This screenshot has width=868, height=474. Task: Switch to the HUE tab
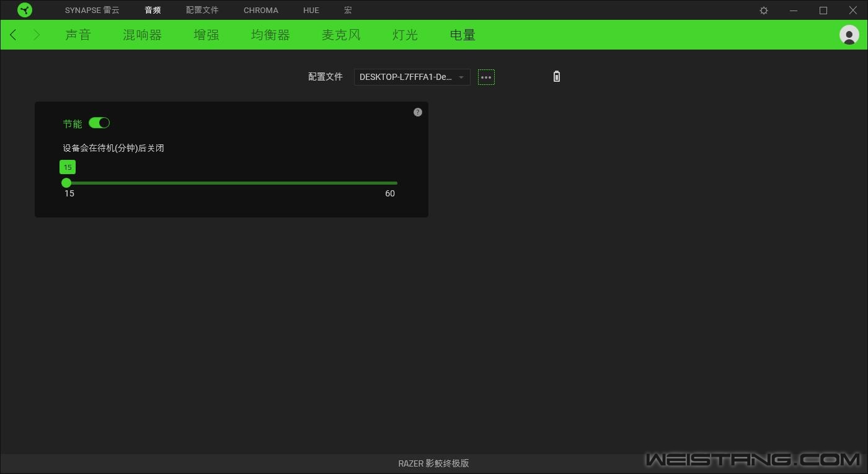311,10
